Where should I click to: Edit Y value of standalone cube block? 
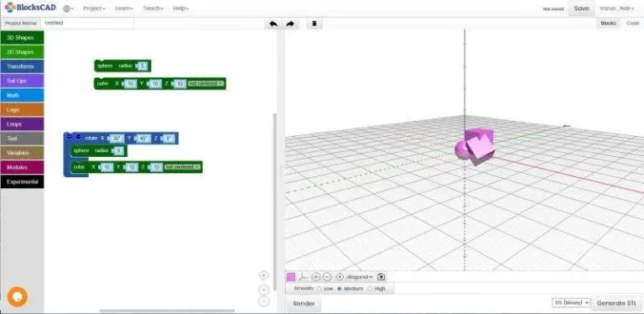pos(154,84)
